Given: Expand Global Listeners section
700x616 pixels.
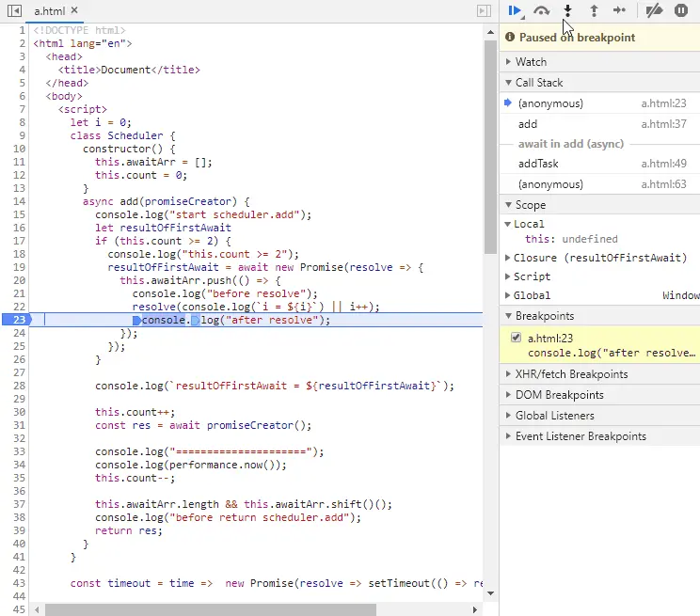Looking at the screenshot, I should 599,416.
